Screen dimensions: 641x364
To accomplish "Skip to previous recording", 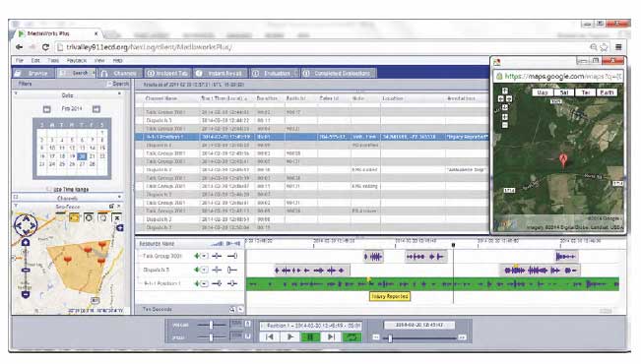I will [x=270, y=337].
